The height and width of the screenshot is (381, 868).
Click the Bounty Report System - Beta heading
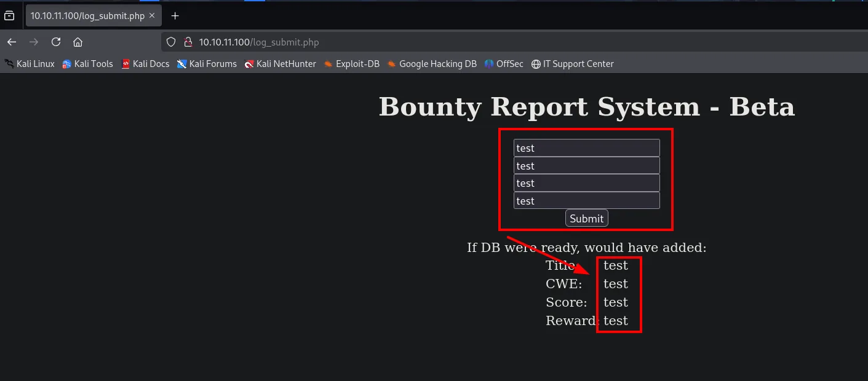pyautogui.click(x=587, y=107)
